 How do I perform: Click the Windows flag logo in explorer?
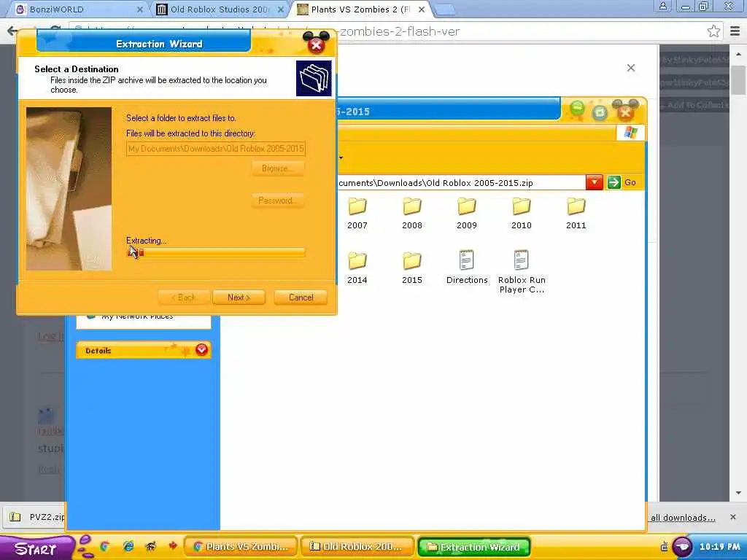630,133
